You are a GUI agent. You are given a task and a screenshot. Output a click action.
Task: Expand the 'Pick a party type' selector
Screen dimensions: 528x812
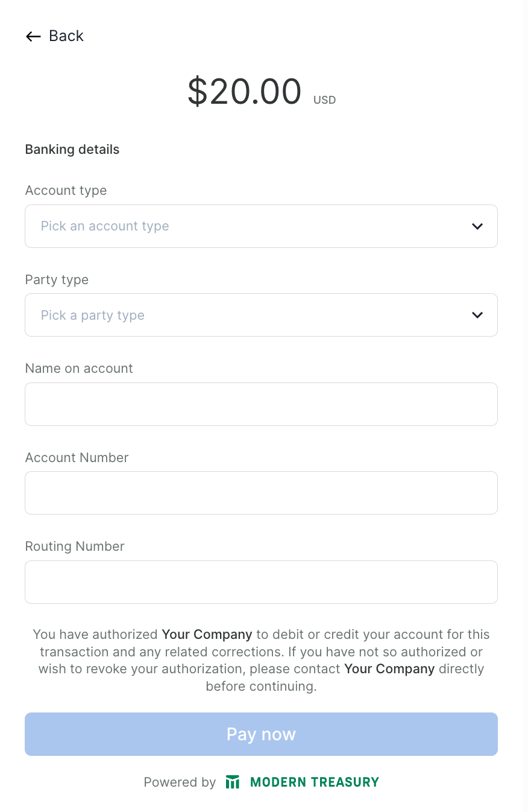[x=261, y=315]
